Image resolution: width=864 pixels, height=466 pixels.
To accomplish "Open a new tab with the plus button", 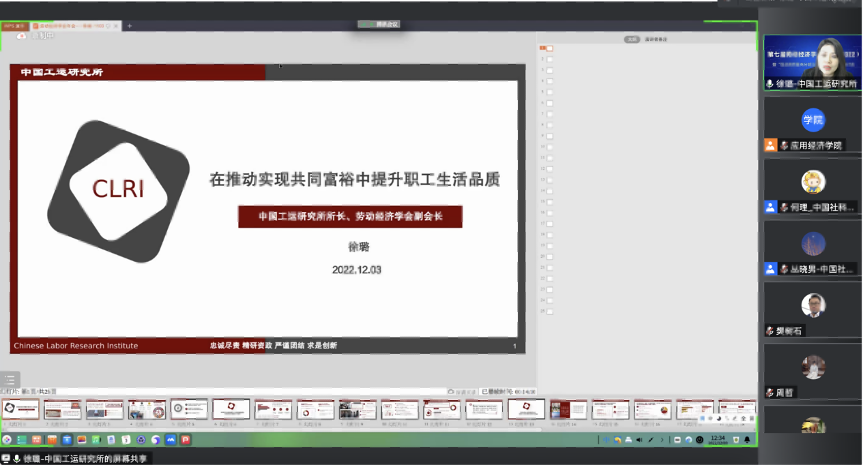I will click(x=129, y=26).
